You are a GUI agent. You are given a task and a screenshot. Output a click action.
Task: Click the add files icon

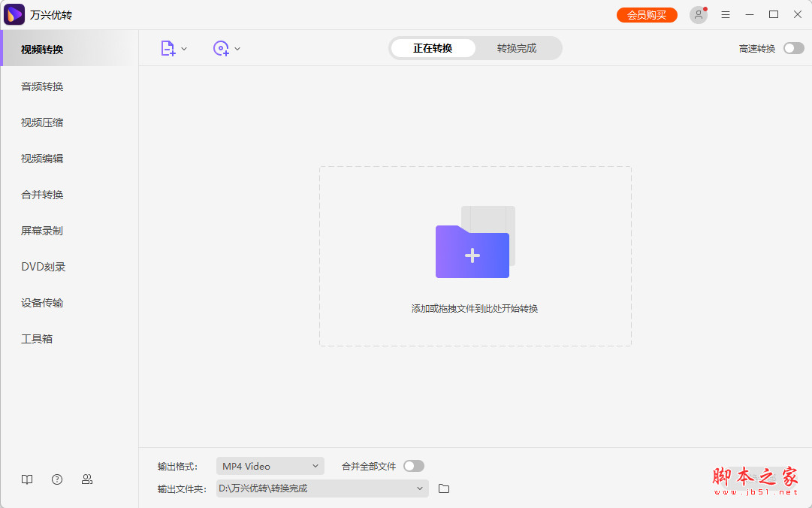167,48
